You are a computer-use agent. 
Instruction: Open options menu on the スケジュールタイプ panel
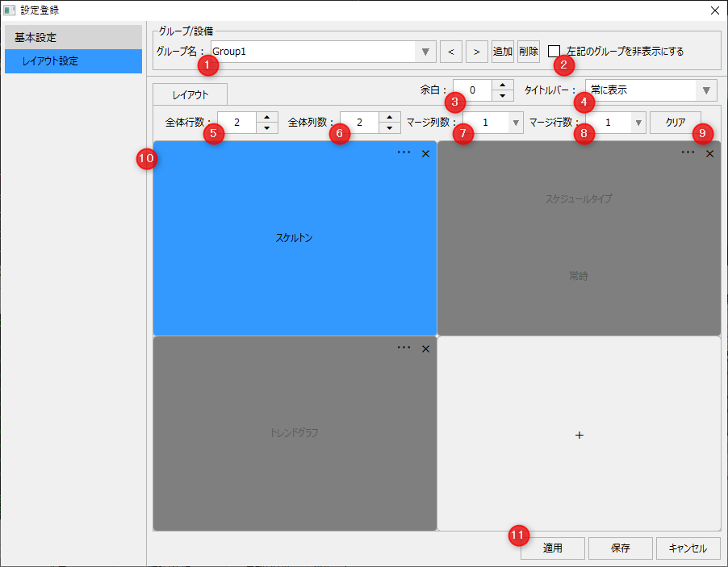click(x=687, y=152)
